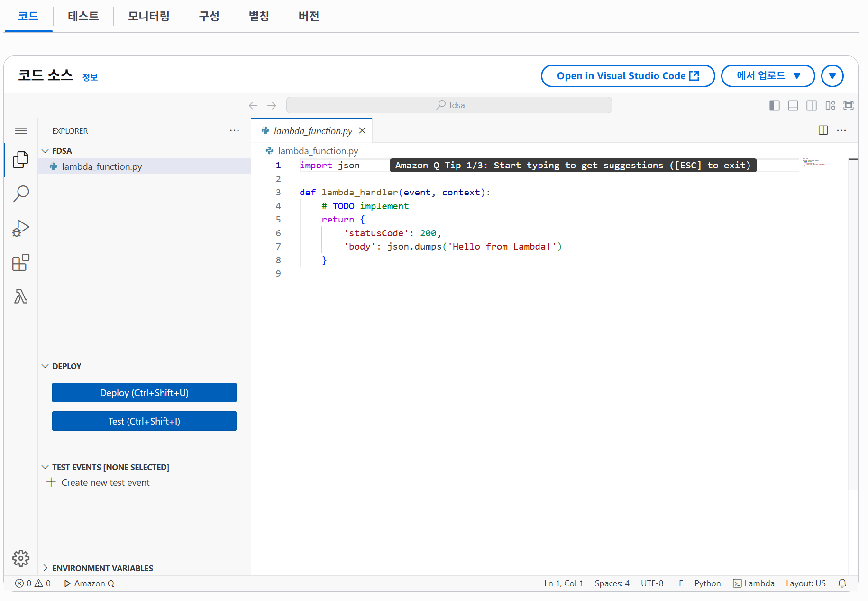Toggle bottom panel layout icon

coord(793,105)
